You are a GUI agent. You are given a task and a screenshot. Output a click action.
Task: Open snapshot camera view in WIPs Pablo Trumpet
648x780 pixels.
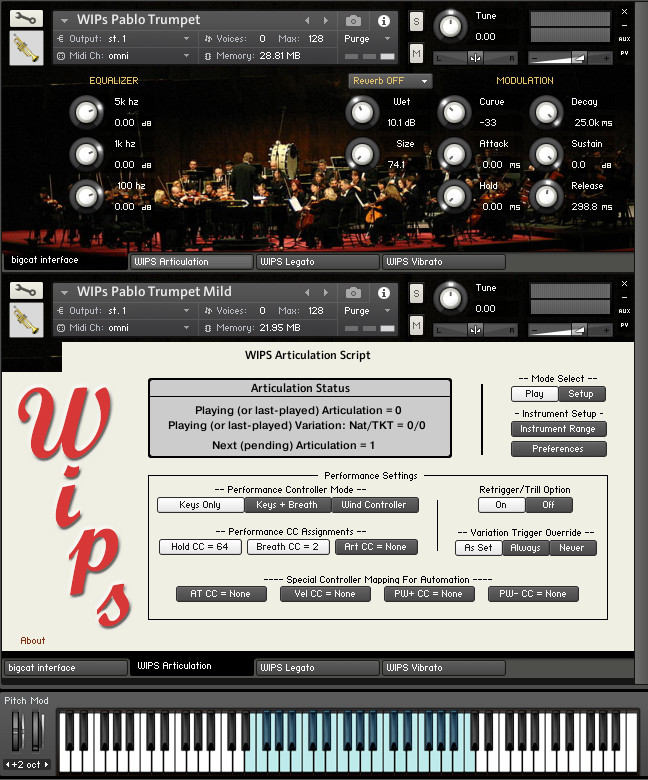point(353,20)
